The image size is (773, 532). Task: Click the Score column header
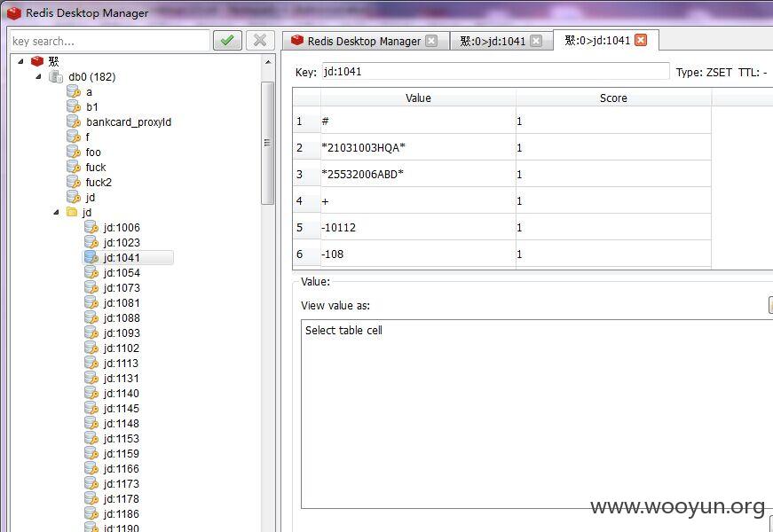613,98
